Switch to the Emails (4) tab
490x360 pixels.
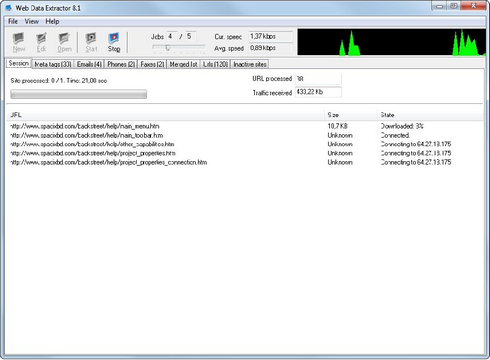click(89, 64)
